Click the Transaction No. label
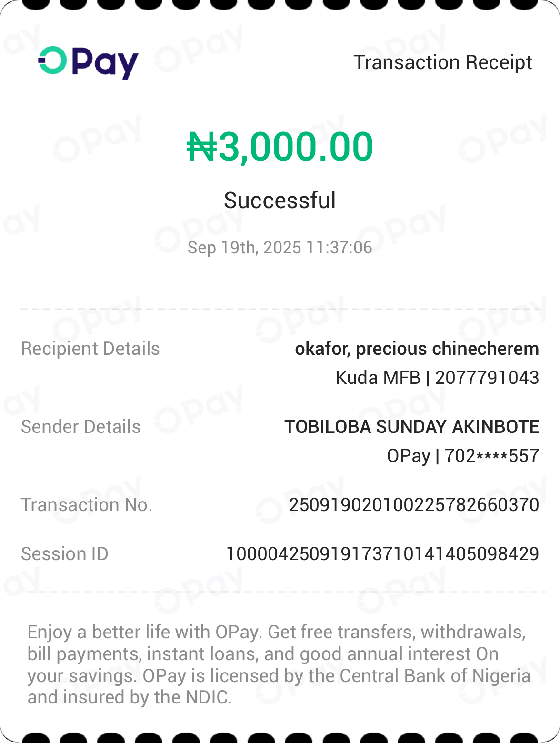Viewport: 560px width, 743px height. coord(87,505)
